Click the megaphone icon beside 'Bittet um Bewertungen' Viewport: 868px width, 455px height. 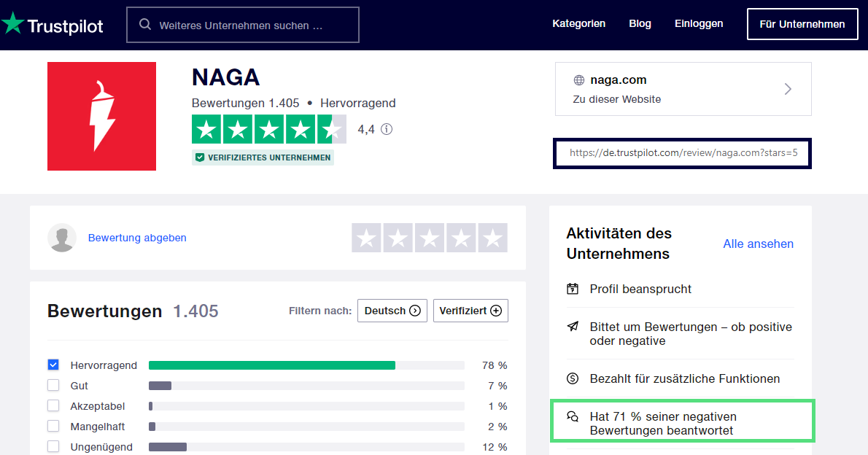(573, 327)
